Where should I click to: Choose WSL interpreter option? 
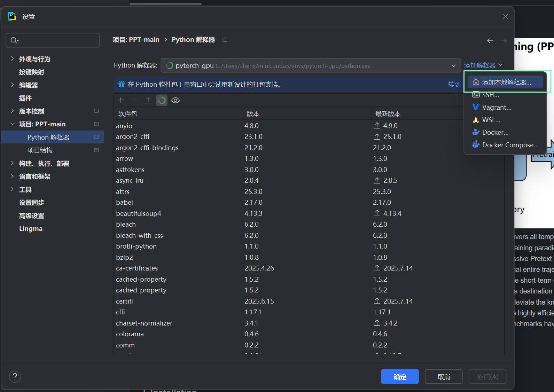505,120
